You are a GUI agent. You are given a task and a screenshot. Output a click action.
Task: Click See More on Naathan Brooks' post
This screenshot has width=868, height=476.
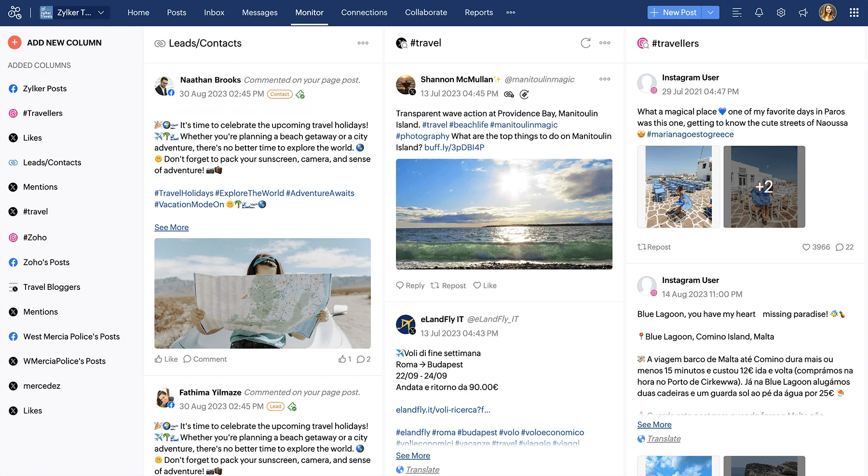click(x=171, y=227)
